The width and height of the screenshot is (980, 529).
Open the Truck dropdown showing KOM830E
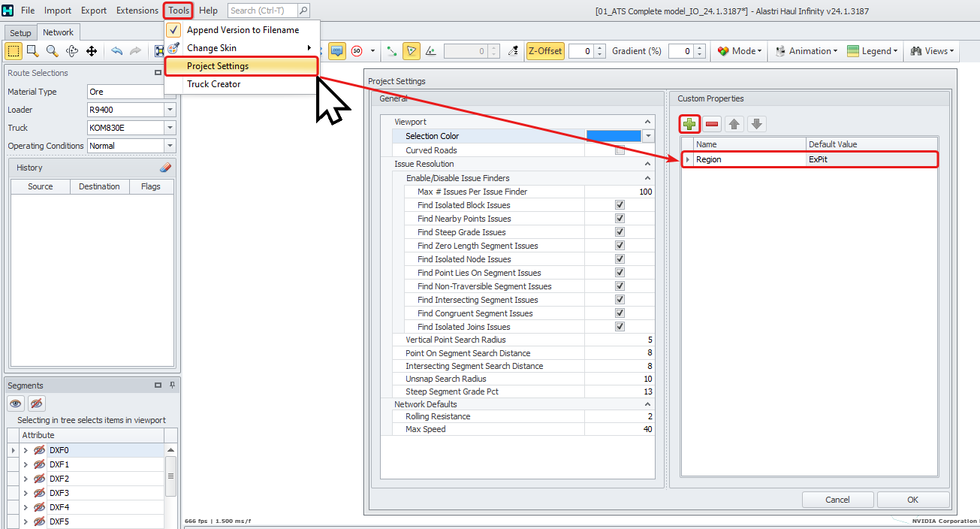pyautogui.click(x=171, y=127)
